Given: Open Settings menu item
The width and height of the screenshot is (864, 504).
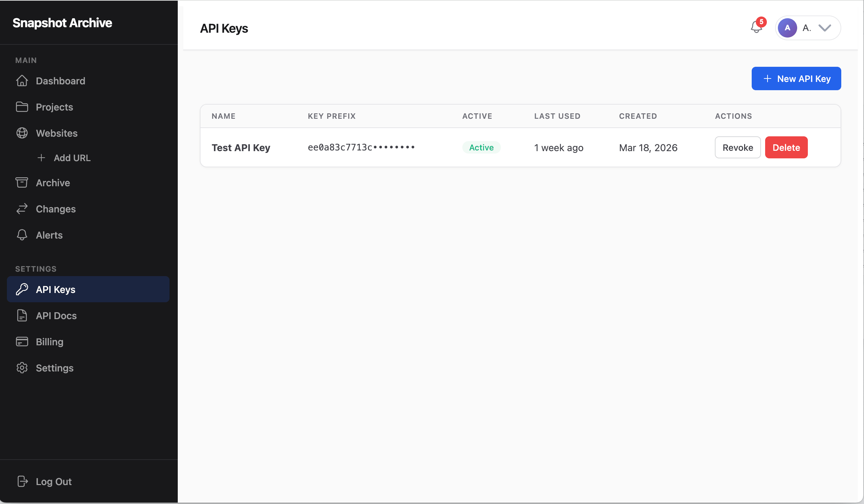Looking at the screenshot, I should (x=88, y=368).
